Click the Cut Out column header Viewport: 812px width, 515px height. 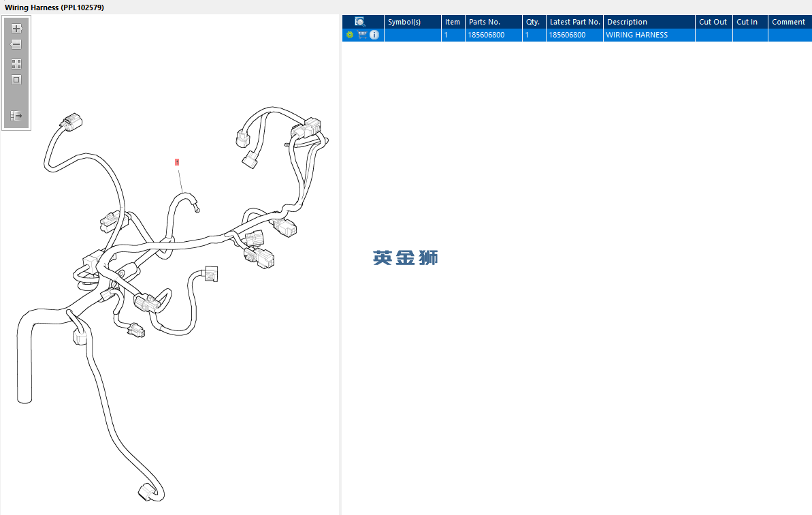tap(714, 22)
